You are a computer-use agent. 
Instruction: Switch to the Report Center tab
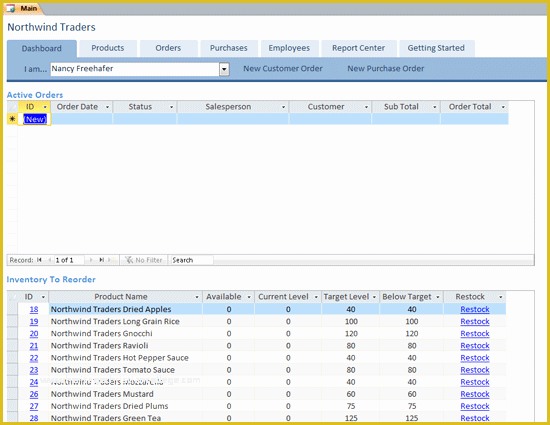point(359,48)
